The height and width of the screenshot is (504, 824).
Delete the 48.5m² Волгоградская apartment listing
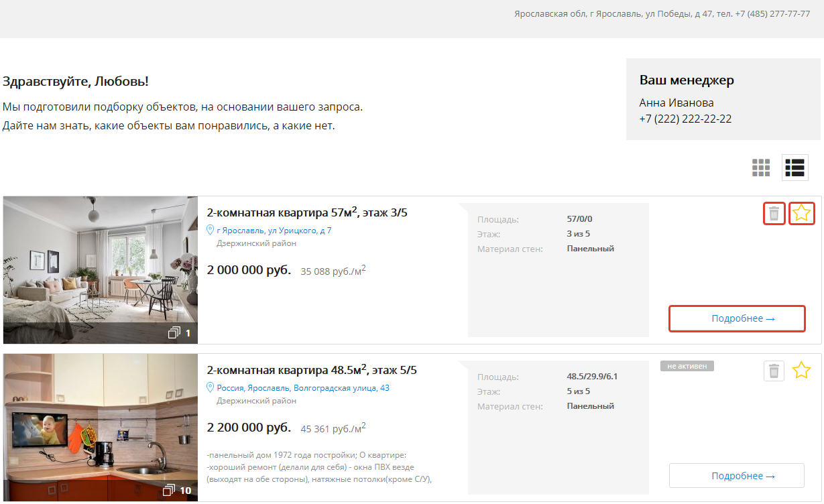click(774, 371)
